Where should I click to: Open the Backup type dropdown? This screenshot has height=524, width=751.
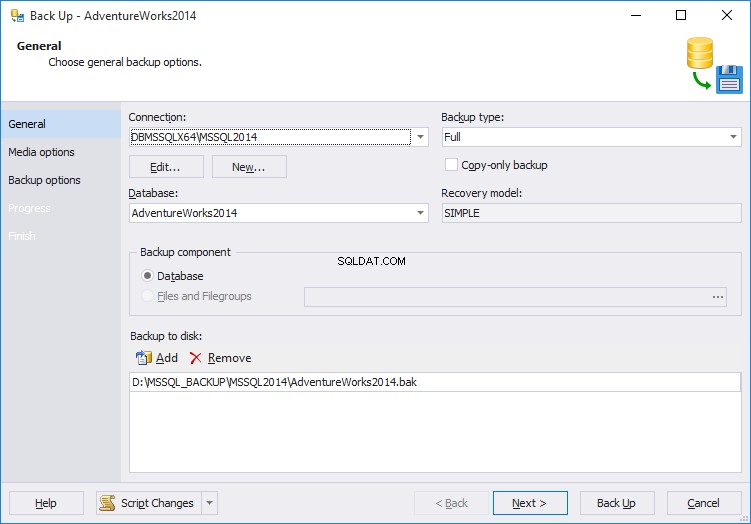point(733,137)
